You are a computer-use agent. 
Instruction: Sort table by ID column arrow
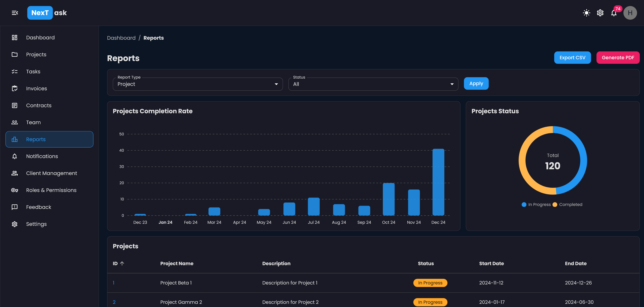coord(122,263)
